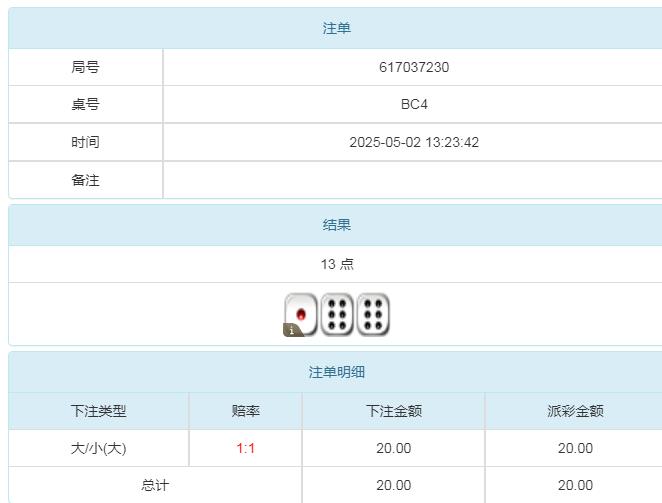Click the timestamp 2025-05-02 13:23:42
The image size is (662, 503).
pos(414,142)
